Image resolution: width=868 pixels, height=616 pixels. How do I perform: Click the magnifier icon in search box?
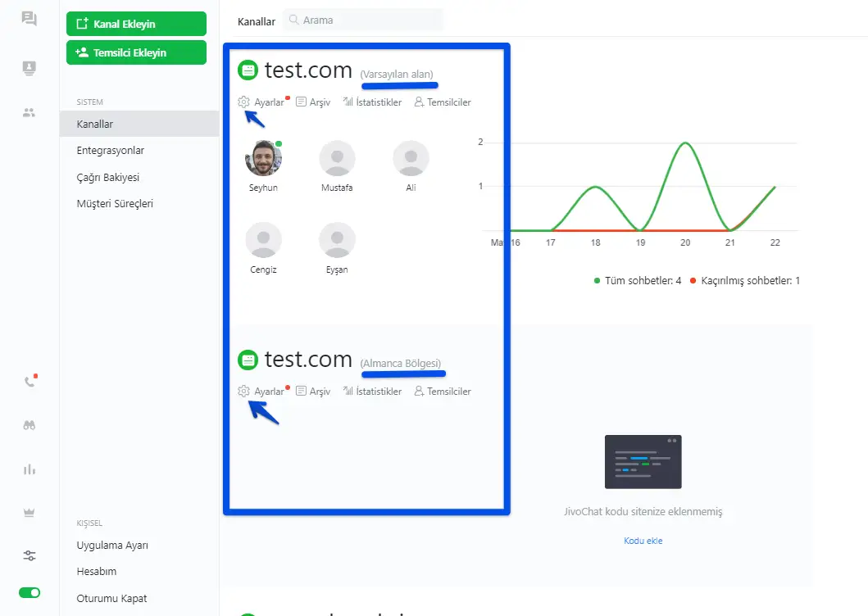tap(294, 20)
